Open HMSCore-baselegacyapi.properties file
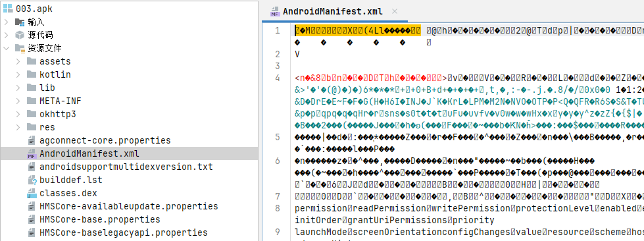 [123, 232]
